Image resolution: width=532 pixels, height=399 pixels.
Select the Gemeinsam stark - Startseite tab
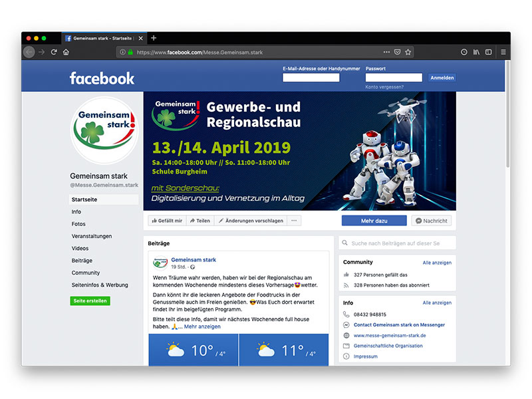[x=104, y=39]
